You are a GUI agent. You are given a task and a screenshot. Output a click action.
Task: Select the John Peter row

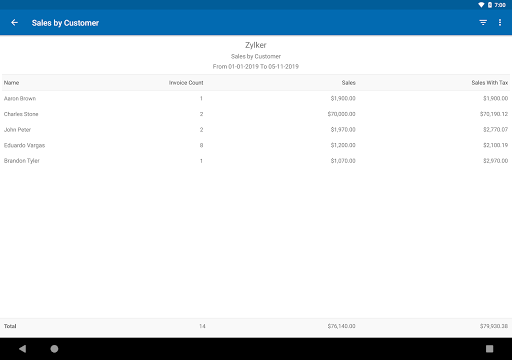tap(256, 130)
